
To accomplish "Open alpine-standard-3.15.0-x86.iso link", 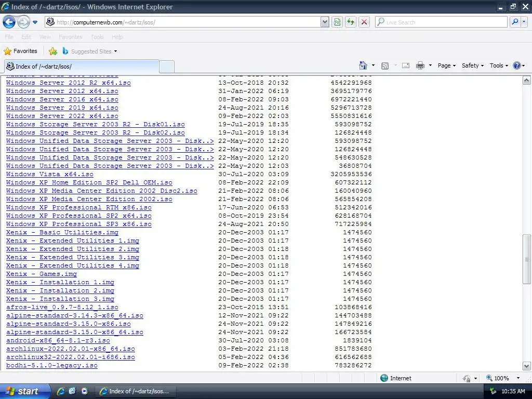I will 68,324.
